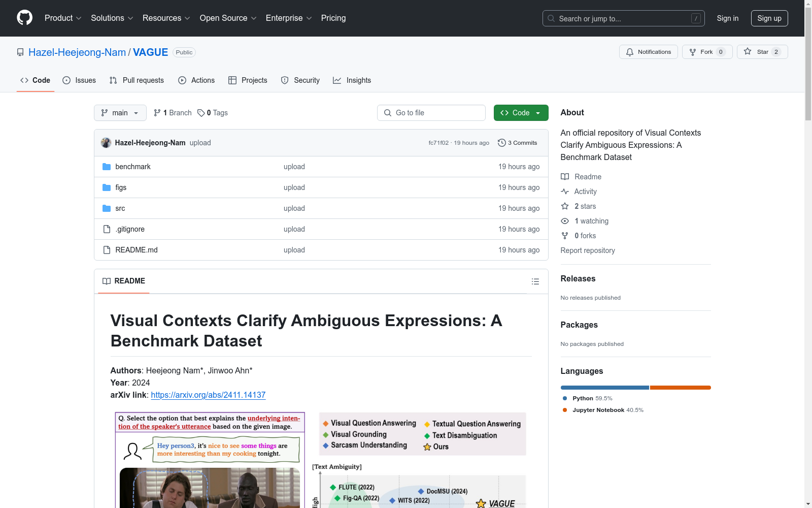Expand the Resources menu

(x=166, y=18)
